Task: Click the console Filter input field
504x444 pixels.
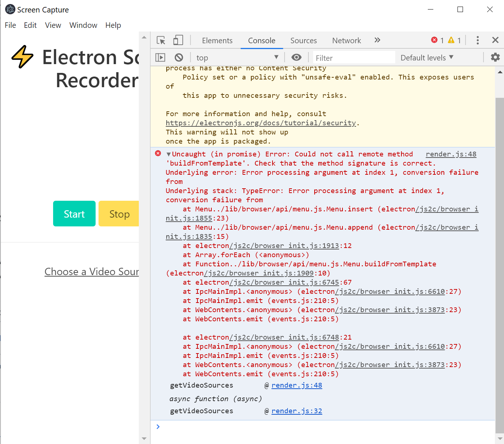Action: (x=353, y=58)
